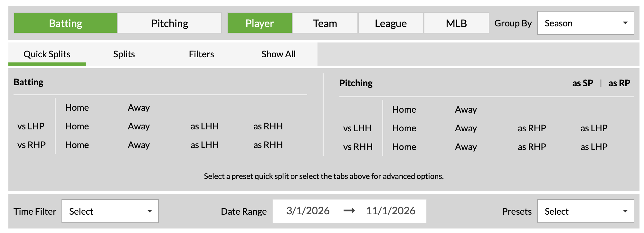Select the Batting toggle button
This screenshot has height=233, width=644.
(65, 23)
